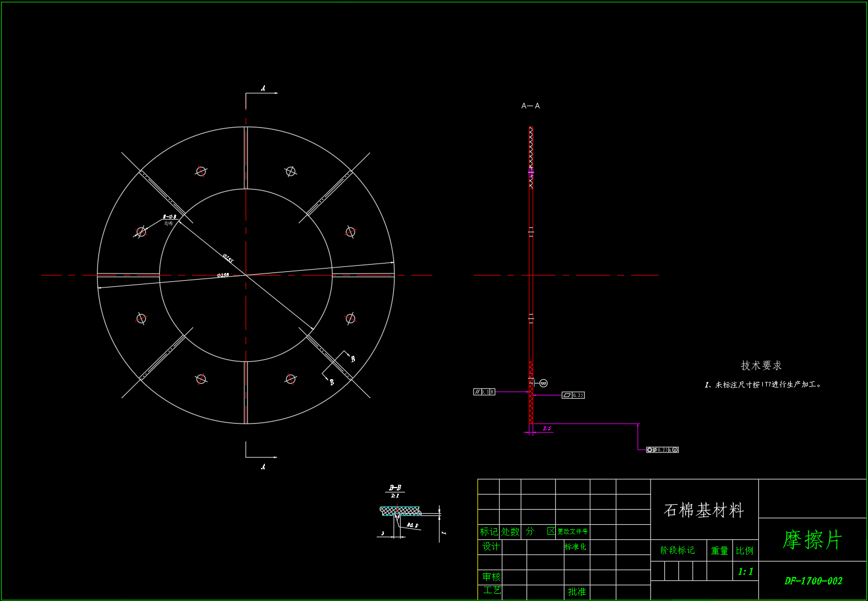Click the 设计 label
The width and height of the screenshot is (868, 601).
tap(491, 547)
